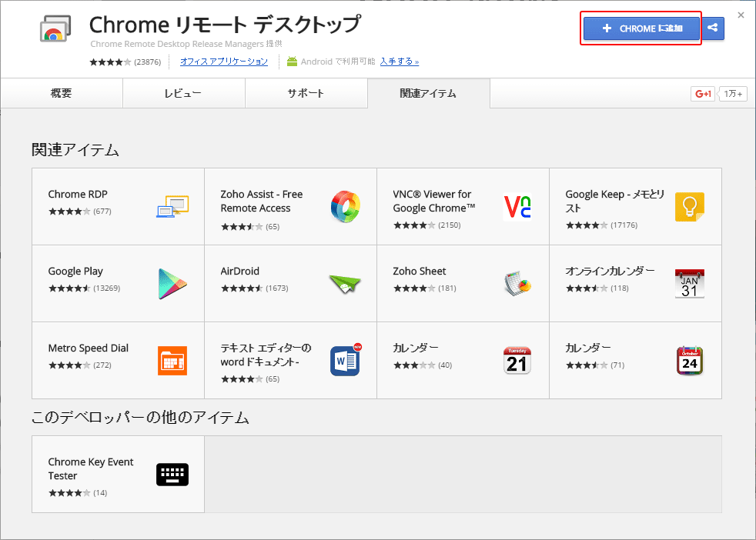Click the Chrome RDP rating (677)
Viewport: 756px width, 540px height.
coord(79,211)
